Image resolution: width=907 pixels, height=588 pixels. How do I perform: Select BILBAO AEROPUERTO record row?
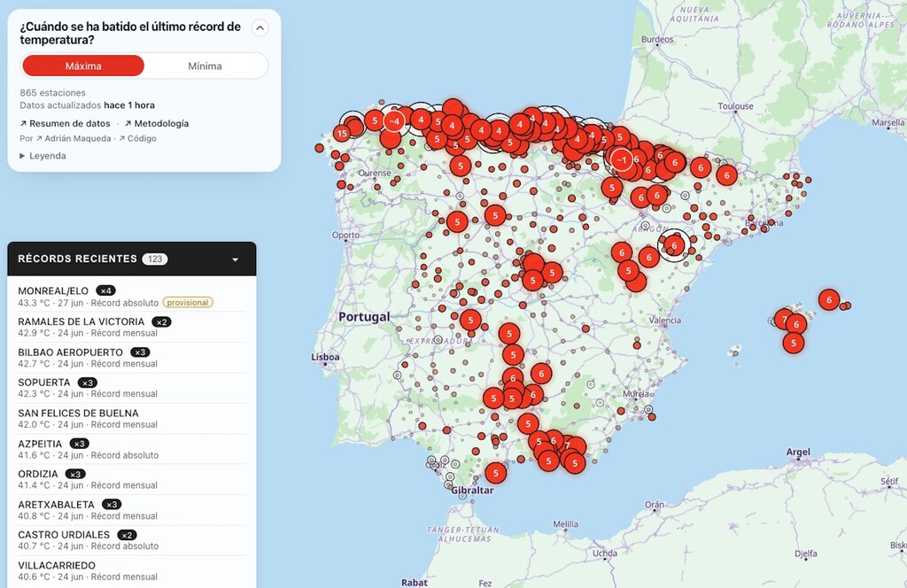click(132, 358)
